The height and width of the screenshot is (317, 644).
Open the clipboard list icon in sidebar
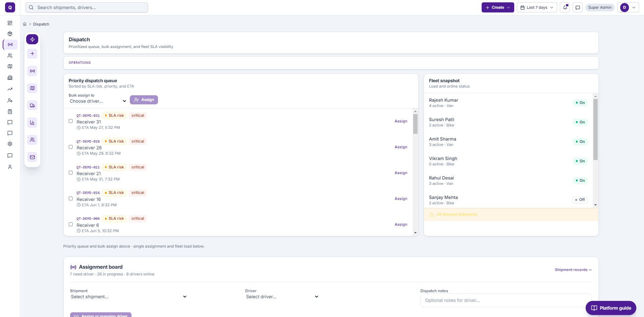[10, 111]
